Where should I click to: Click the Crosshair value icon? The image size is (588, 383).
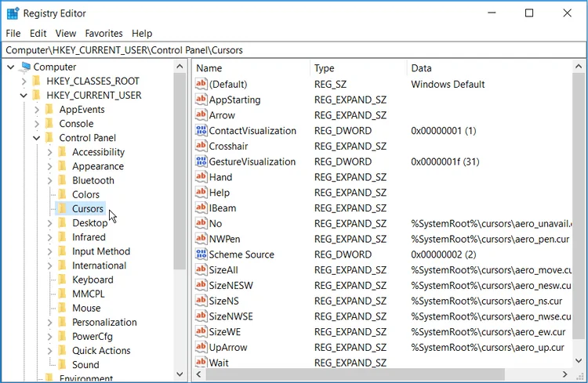point(201,146)
